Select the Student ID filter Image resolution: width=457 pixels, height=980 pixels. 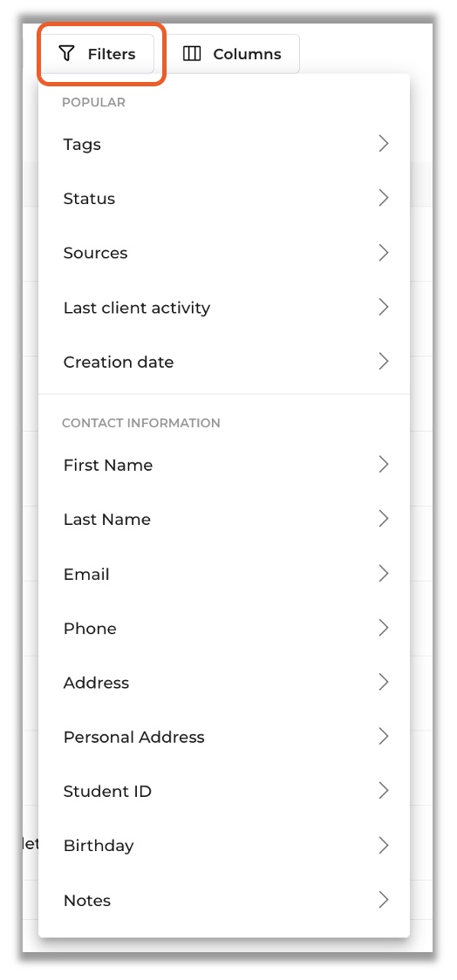pos(224,792)
